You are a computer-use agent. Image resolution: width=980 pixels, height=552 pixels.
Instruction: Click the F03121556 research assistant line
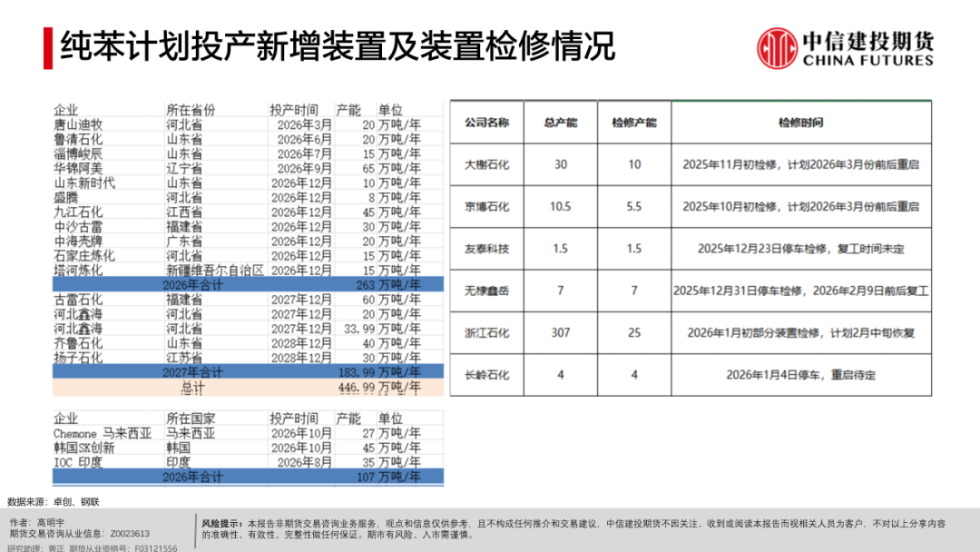pos(92,548)
